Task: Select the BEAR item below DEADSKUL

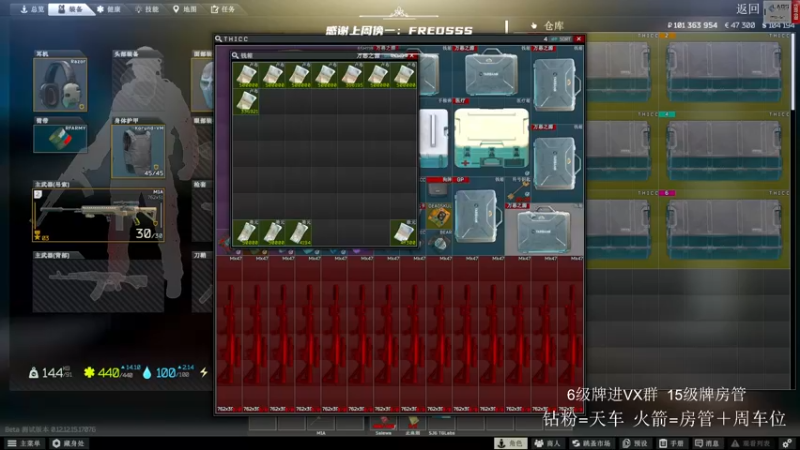Action: click(439, 242)
